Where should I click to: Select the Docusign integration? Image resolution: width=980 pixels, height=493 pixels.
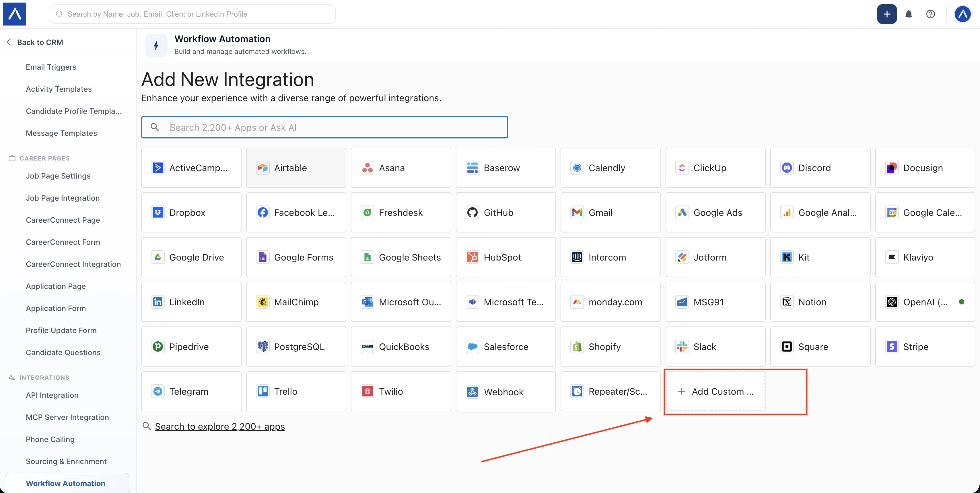(925, 168)
